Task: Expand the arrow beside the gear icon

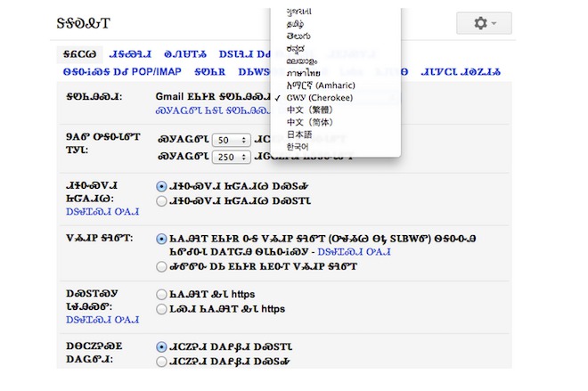Action: 494,23
